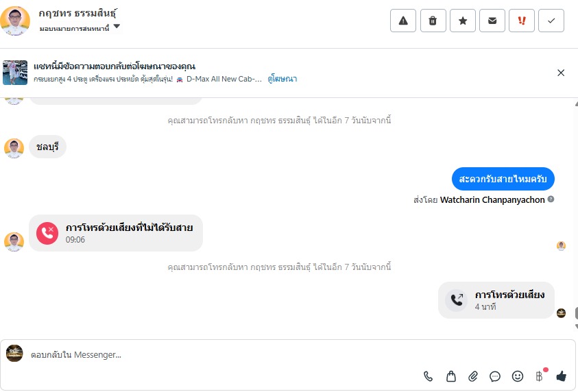Flag conversation with red exclamation icon
This screenshot has height=392, width=578.
(x=522, y=21)
